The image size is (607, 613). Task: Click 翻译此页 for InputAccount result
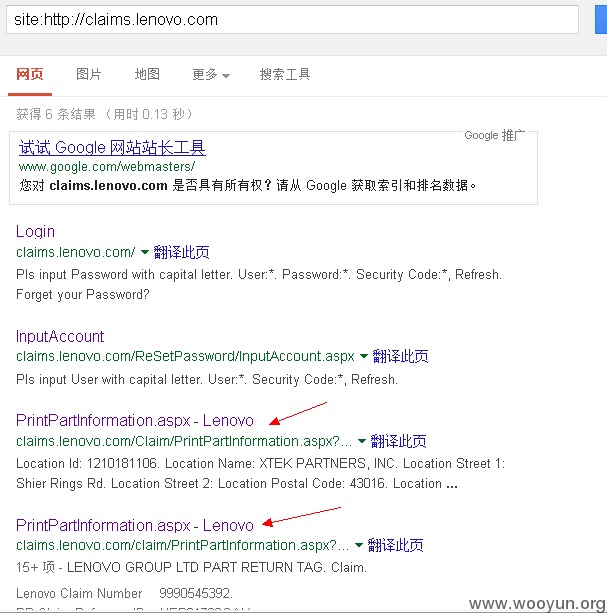click(x=400, y=356)
